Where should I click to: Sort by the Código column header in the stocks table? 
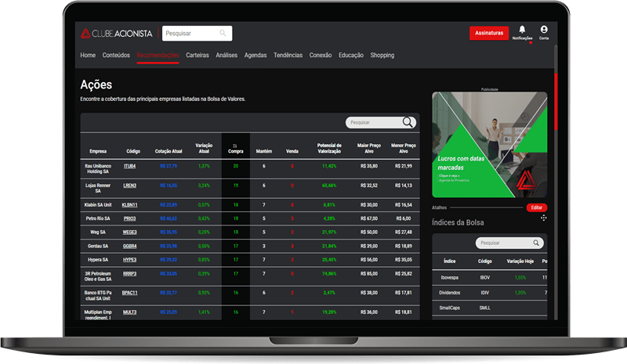tap(133, 151)
